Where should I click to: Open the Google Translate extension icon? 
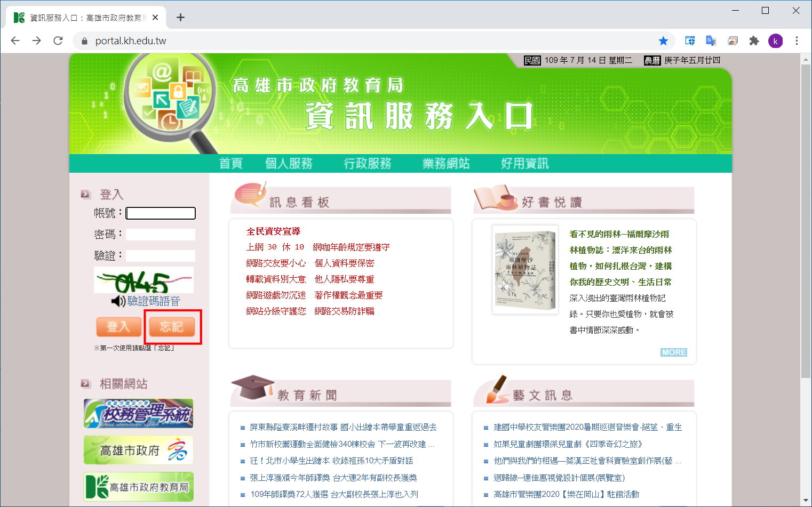pos(710,41)
